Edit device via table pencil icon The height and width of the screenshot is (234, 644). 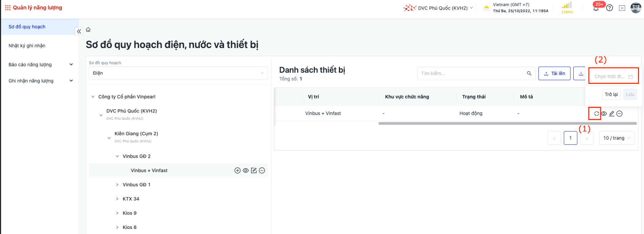point(612,114)
